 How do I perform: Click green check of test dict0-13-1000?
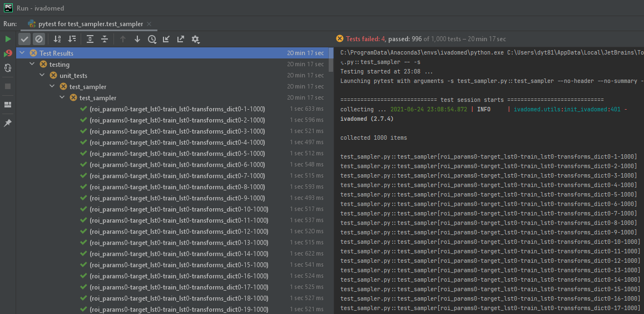tap(83, 242)
